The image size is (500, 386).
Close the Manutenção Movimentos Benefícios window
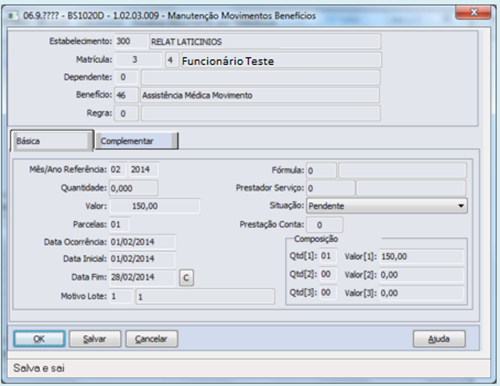(x=473, y=13)
